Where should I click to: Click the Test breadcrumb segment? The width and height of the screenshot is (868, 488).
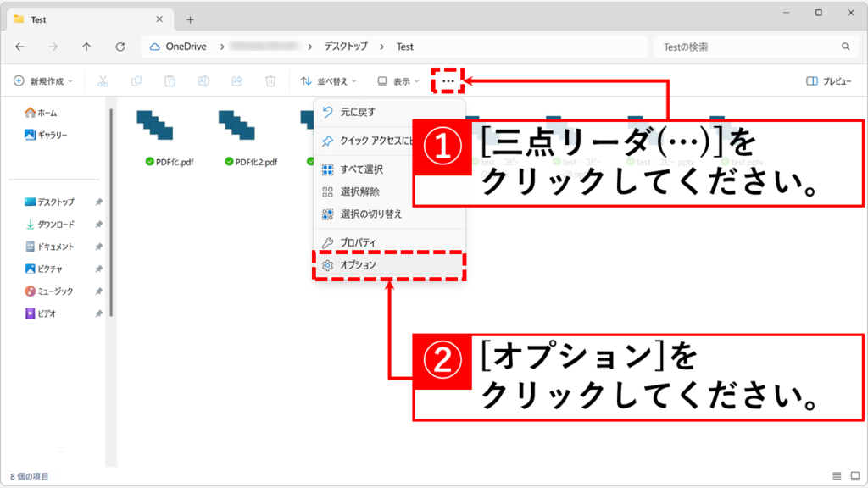pos(404,47)
